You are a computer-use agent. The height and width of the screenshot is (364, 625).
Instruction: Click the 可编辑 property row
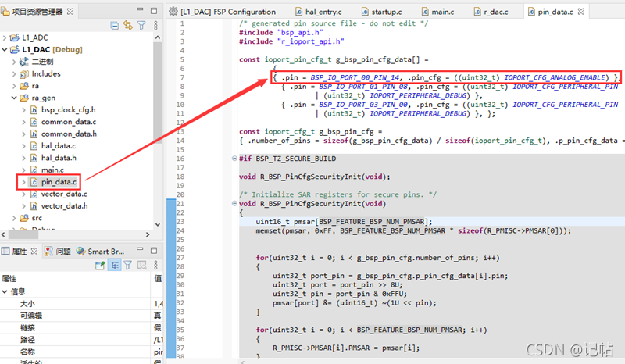pyautogui.click(x=81, y=316)
